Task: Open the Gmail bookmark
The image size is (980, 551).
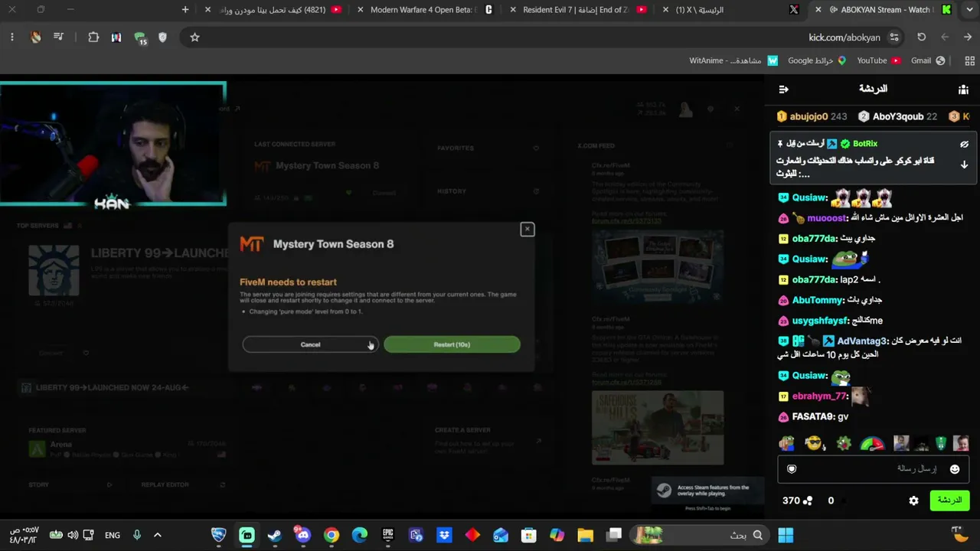Action: click(928, 60)
